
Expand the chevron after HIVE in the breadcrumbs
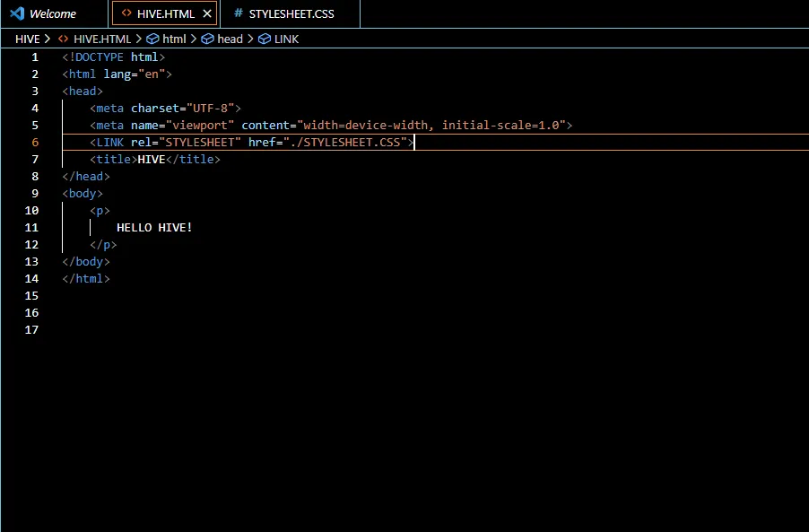tap(48, 39)
